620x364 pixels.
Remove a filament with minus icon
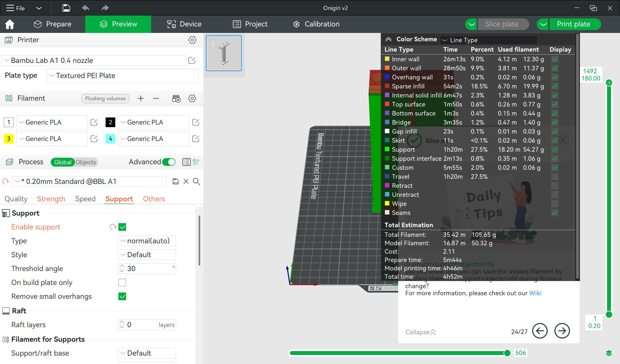pos(156,98)
